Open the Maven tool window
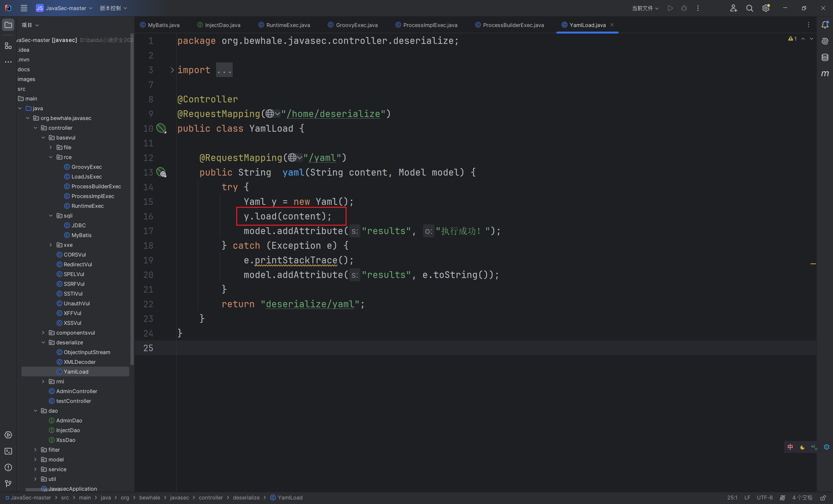Screen dimensions: 833x504 pyautogui.click(x=825, y=73)
